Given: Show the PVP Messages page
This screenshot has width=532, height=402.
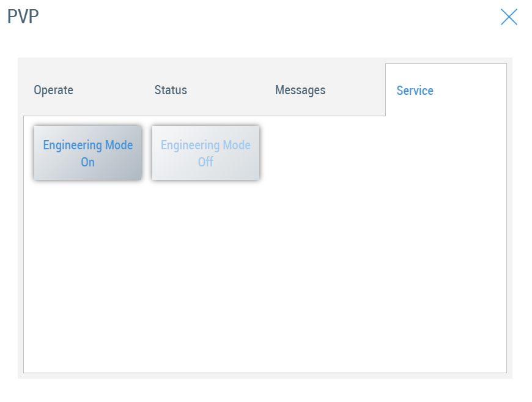Looking at the screenshot, I should [300, 90].
